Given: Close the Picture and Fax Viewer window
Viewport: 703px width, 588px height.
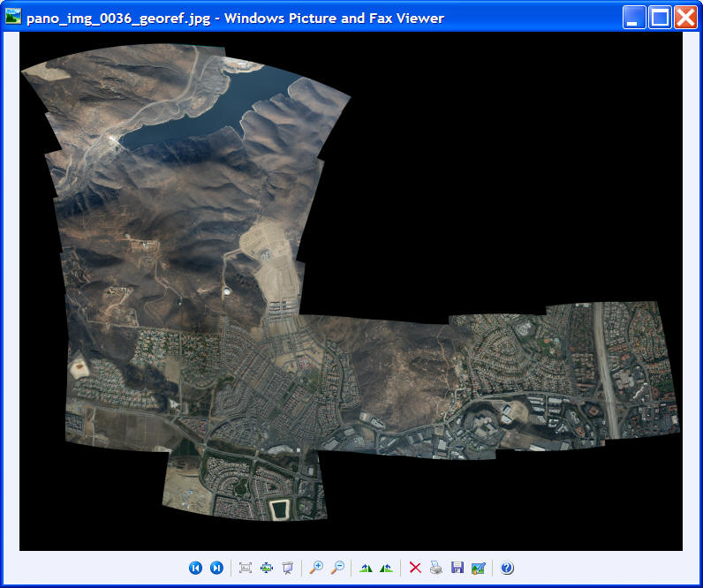Looking at the screenshot, I should coord(686,18).
